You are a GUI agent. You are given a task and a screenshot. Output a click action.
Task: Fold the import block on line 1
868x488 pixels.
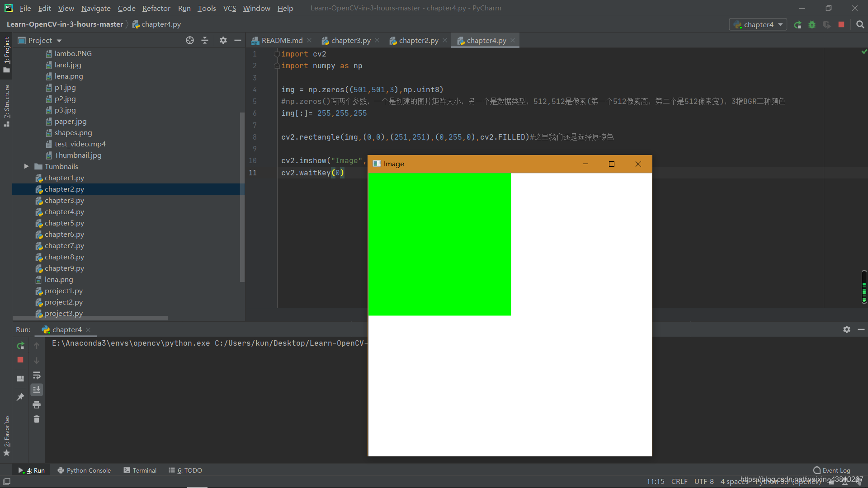point(277,54)
